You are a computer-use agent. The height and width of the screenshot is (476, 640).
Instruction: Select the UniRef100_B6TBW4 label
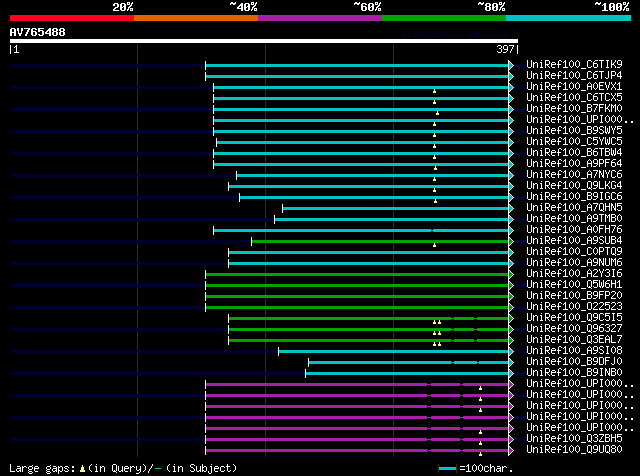coord(574,152)
